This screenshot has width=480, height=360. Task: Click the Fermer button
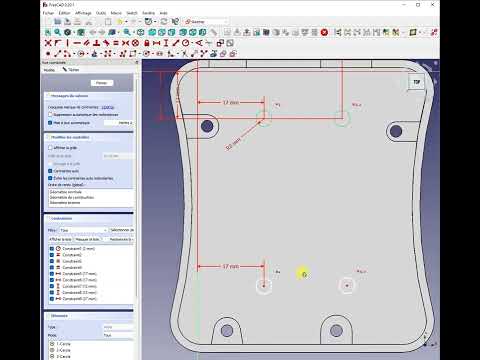pos(102,83)
